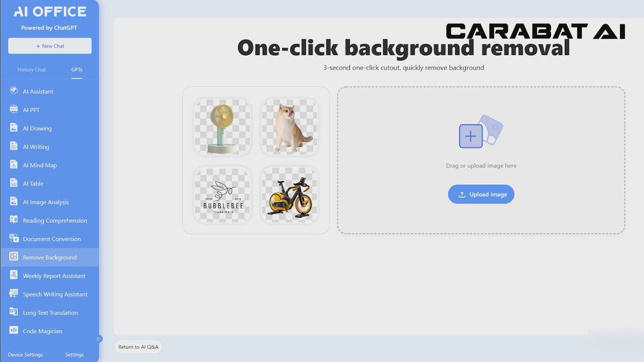Click the AI PPT icon
The width and height of the screenshot is (644, 362).
[13, 109]
